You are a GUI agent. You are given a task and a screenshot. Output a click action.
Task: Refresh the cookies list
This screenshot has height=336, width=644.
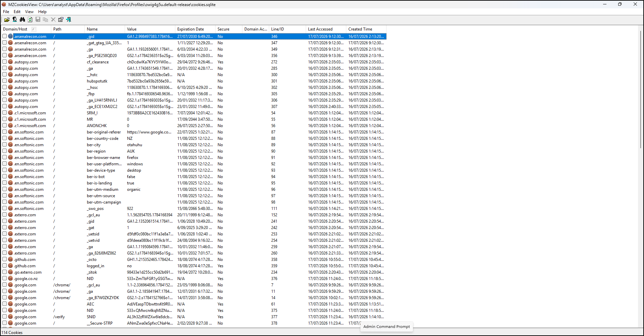click(x=30, y=19)
